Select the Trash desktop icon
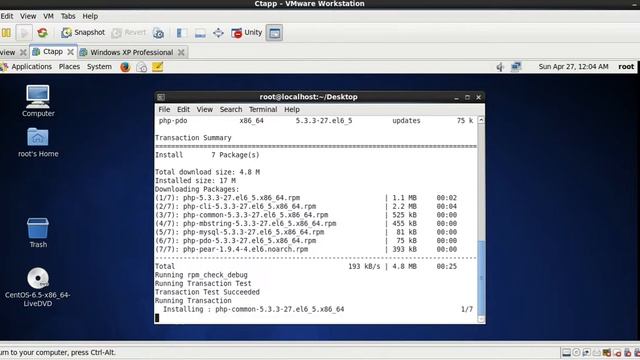640x360 pixels. pos(38,233)
